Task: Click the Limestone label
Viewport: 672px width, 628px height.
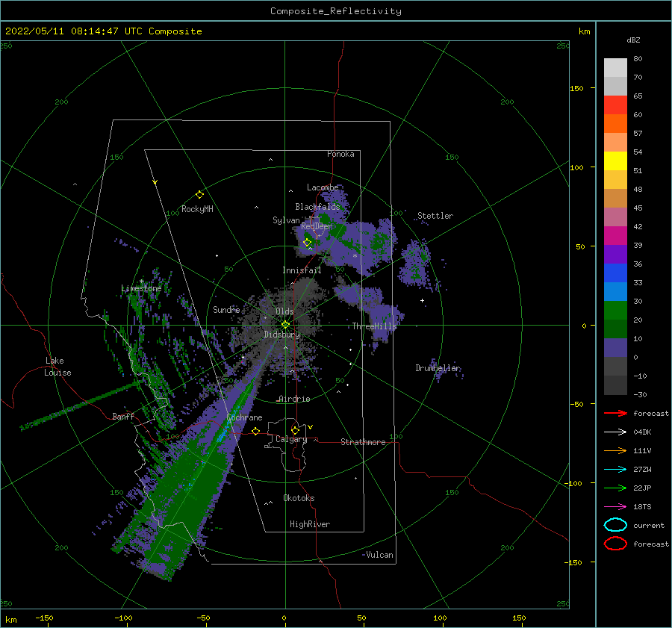Action: tap(141, 288)
